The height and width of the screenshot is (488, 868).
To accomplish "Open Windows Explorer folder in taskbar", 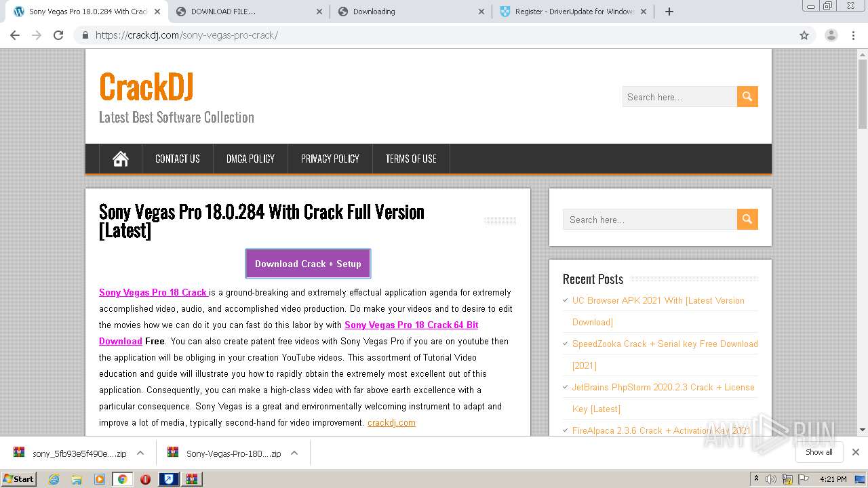I will 77,479.
